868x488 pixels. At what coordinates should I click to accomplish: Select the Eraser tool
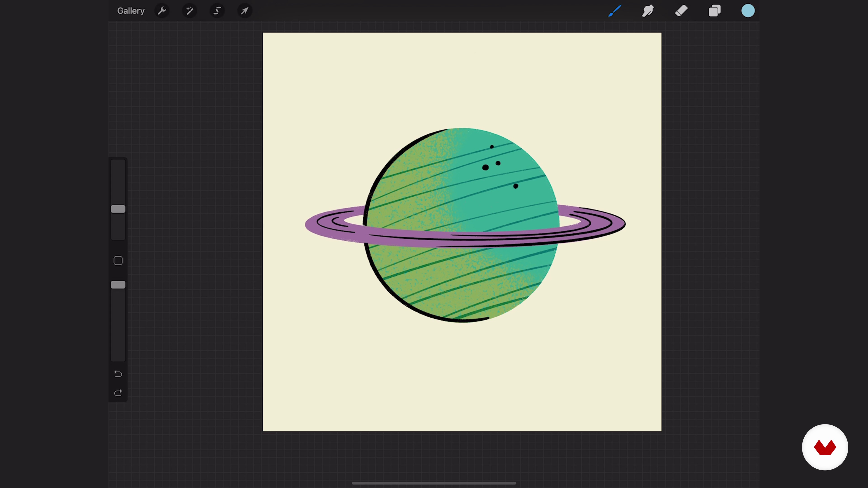pyautogui.click(x=681, y=11)
